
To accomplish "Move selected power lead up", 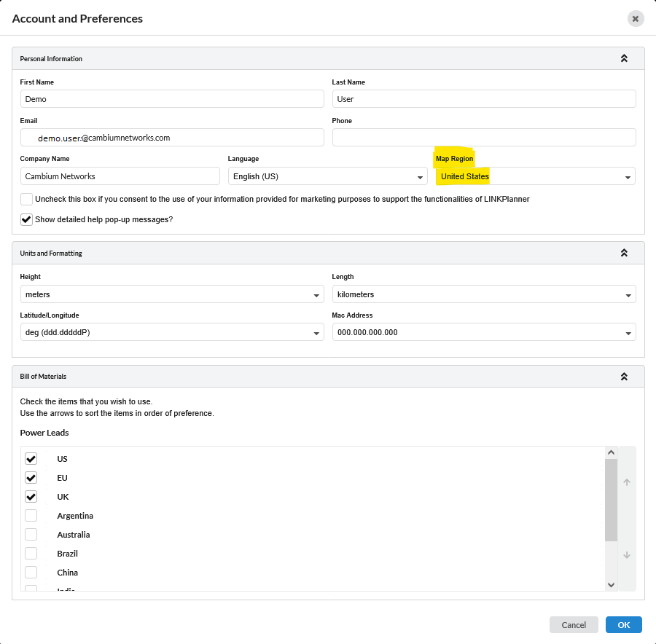I will [627, 482].
